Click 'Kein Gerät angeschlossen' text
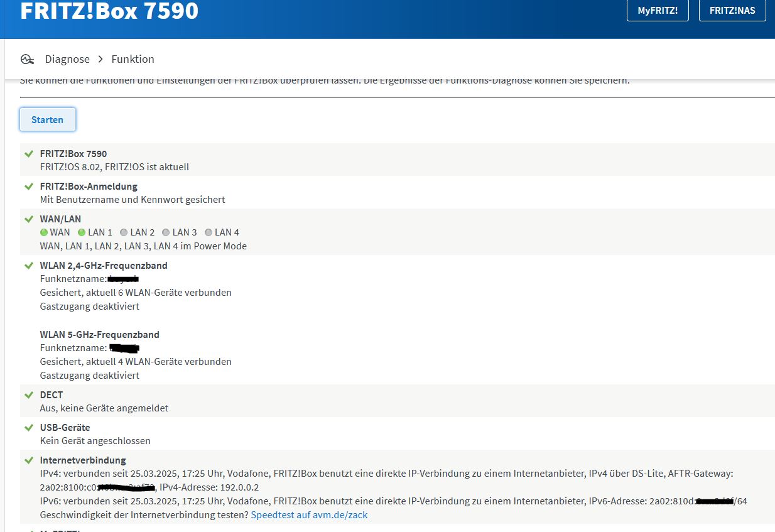Viewport: 775px width, 532px height. 95,441
